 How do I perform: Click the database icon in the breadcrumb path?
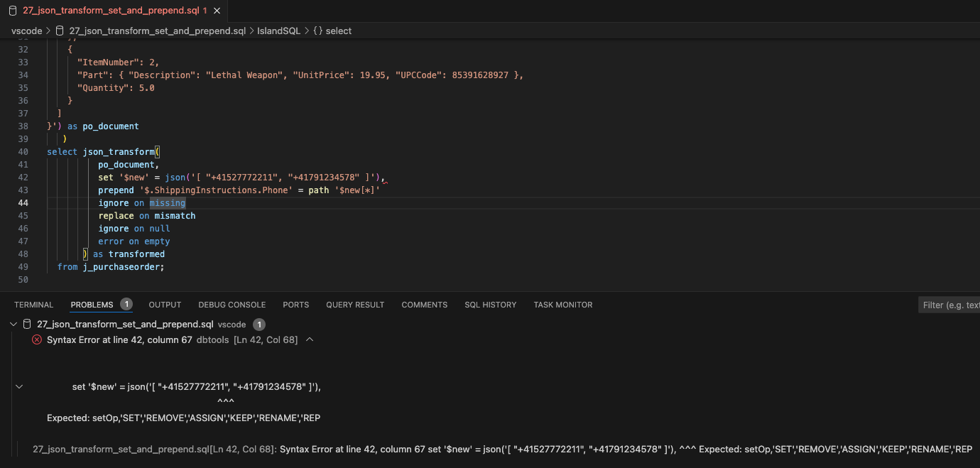coord(61,31)
